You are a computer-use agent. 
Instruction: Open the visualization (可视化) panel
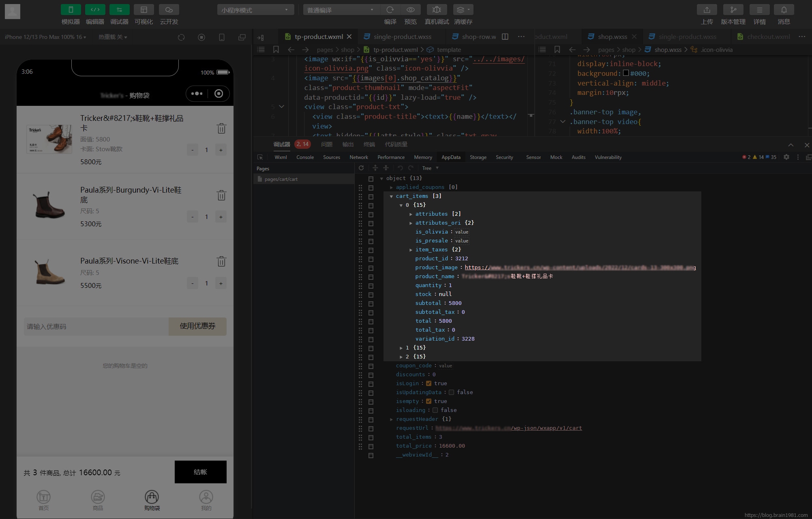(x=144, y=10)
